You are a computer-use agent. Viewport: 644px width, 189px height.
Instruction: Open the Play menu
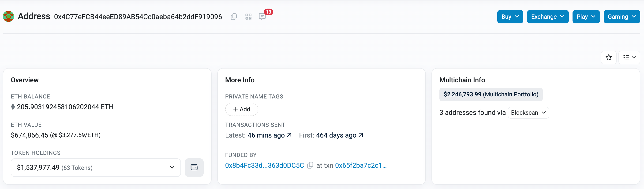pyautogui.click(x=586, y=17)
